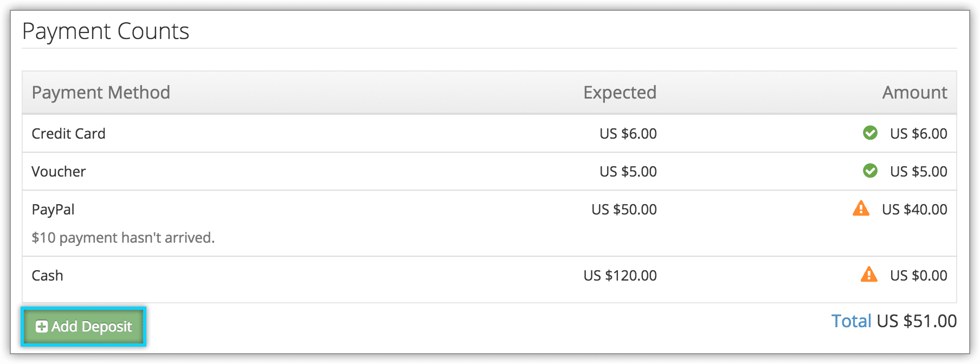Select the Voucher payment method row
The image size is (980, 364).
click(489, 171)
